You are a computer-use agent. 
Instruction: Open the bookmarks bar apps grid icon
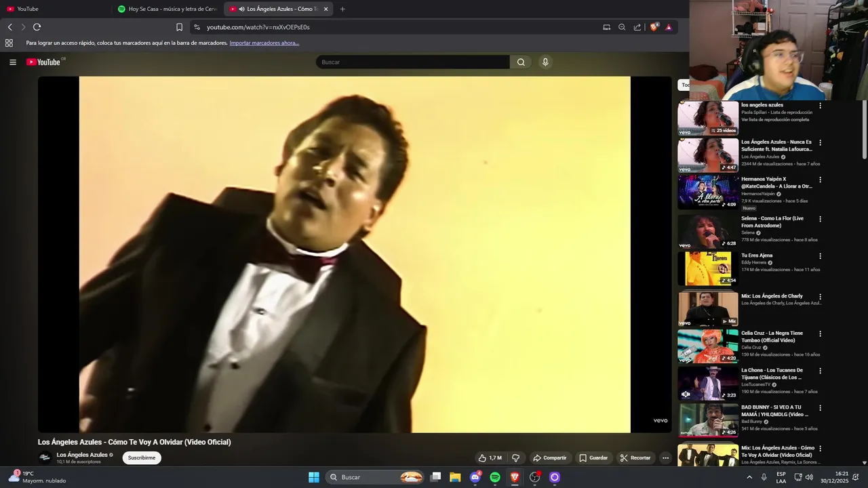(x=9, y=43)
